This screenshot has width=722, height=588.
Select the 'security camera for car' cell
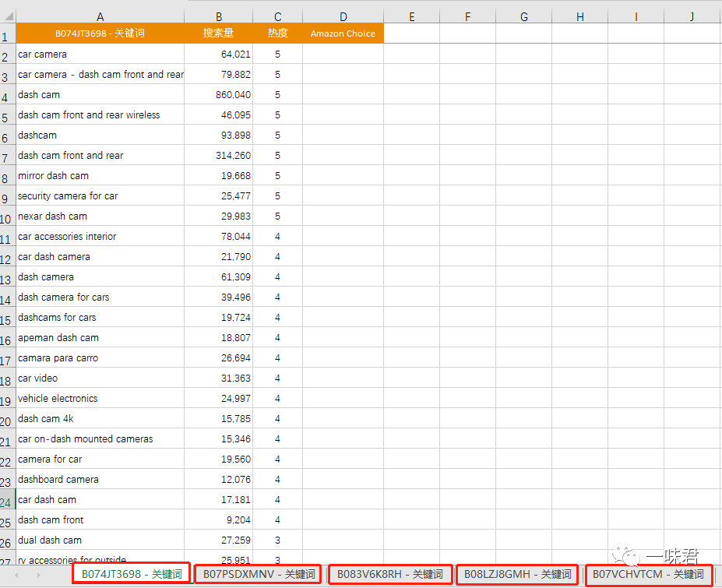point(100,195)
